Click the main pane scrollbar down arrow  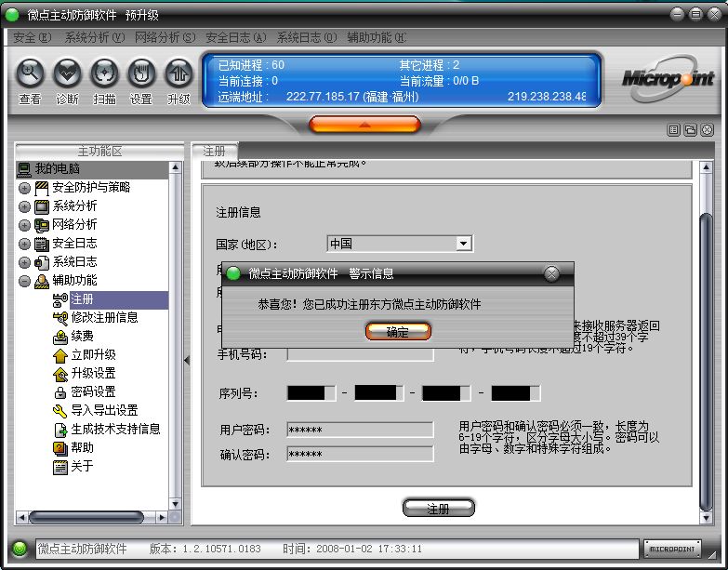pyautogui.click(x=706, y=518)
